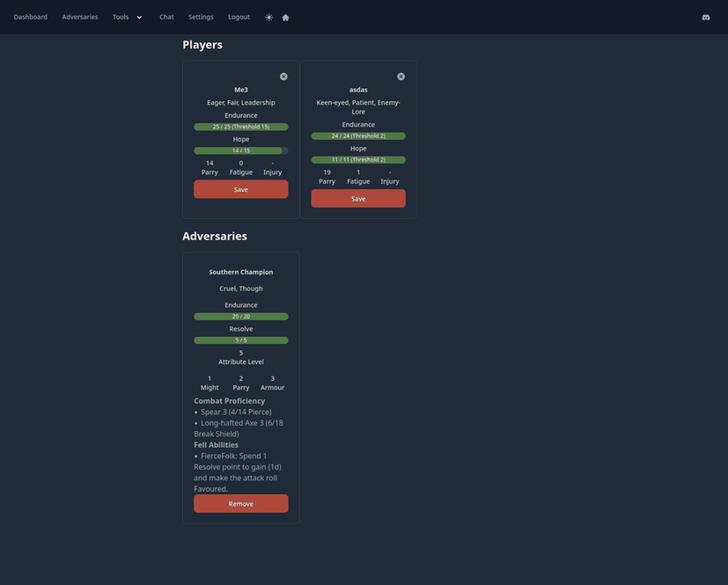Open Settings from the navbar
The image size is (728, 585).
click(x=201, y=17)
